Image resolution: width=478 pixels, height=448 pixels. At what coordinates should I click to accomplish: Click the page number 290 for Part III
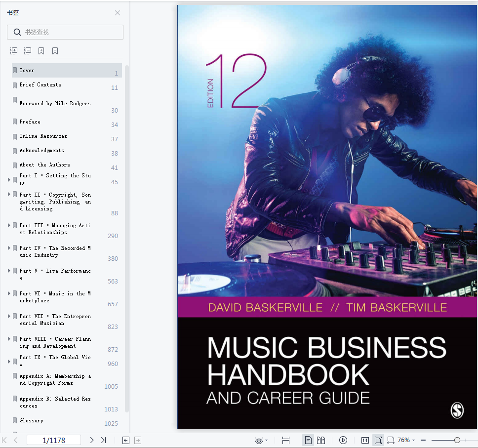coord(113,236)
